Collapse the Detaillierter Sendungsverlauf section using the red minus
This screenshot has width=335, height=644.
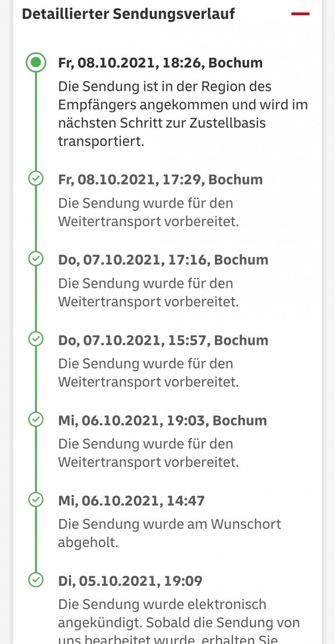(x=300, y=14)
